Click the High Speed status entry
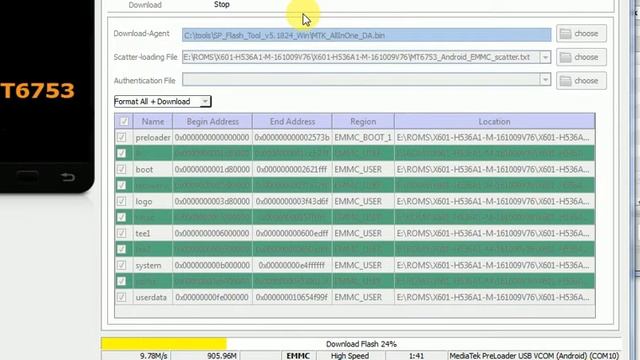The image size is (640, 360). pos(350,356)
